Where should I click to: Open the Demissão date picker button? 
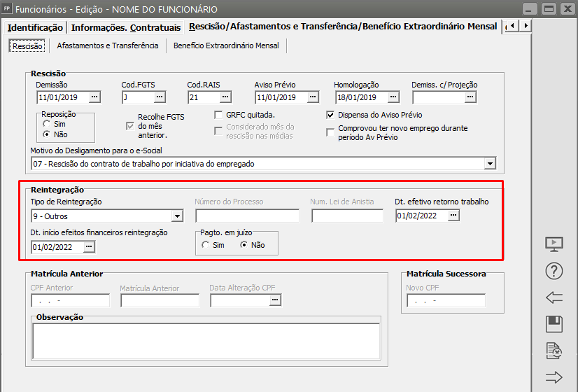click(x=95, y=97)
